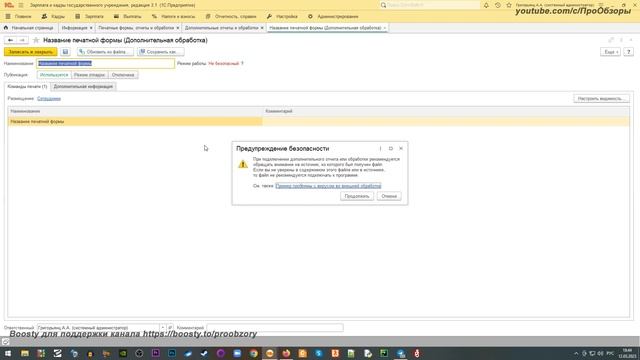Image resolution: width=640 pixels, height=360 pixels.
Task: Open the Размещение link value
Action: (x=49, y=98)
